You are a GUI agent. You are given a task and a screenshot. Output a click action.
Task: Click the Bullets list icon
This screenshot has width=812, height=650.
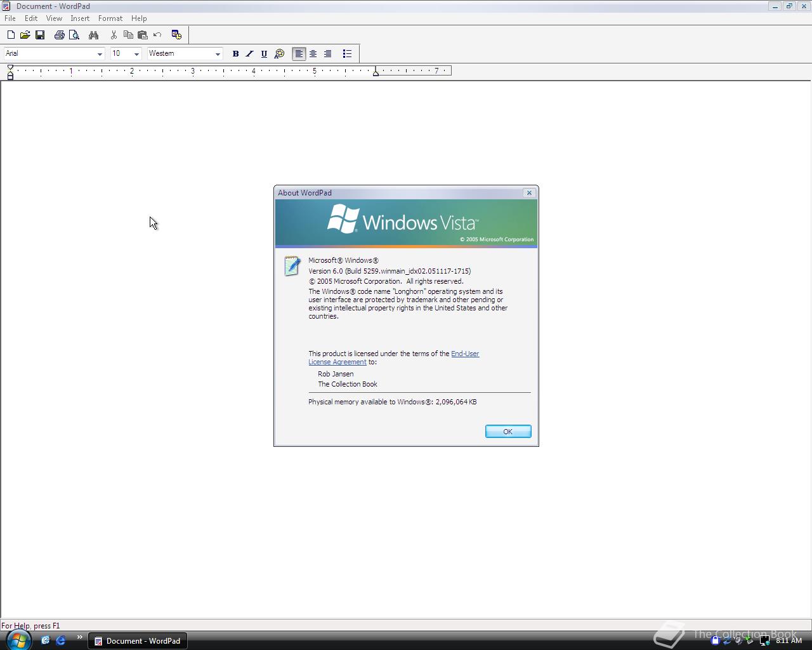point(347,54)
